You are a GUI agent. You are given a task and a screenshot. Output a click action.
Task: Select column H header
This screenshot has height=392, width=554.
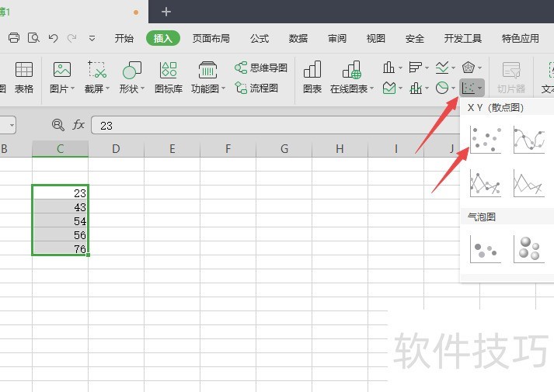point(340,148)
